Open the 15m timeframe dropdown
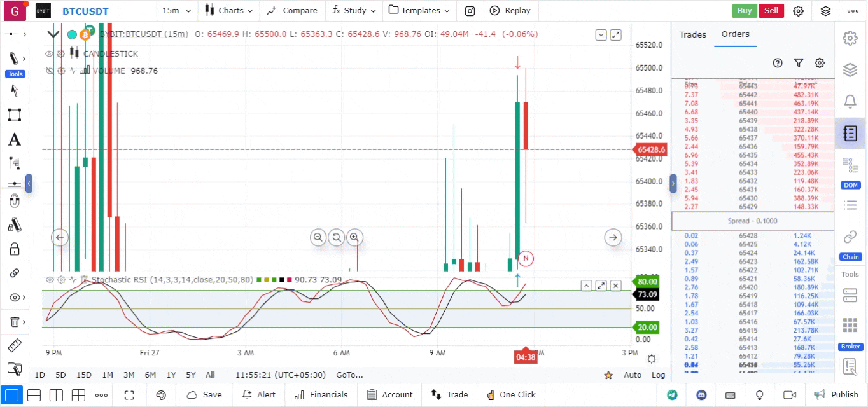Viewport: 868px width, 407px height. point(176,11)
